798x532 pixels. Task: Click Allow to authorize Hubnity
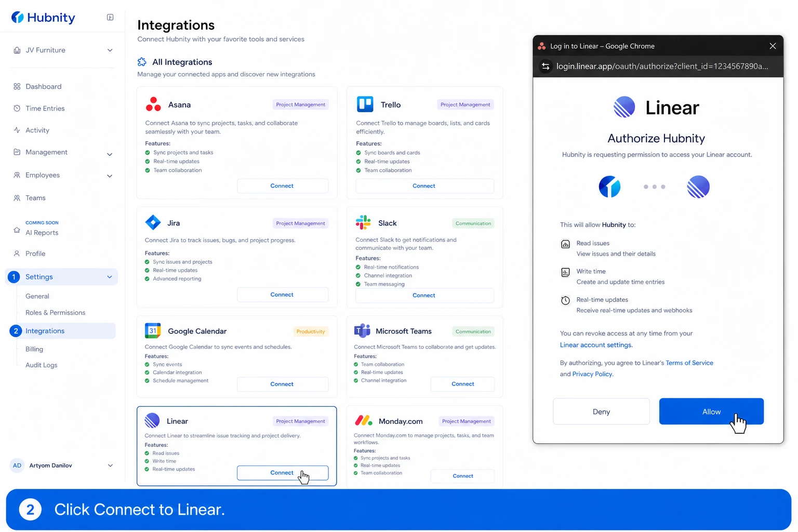[711, 411]
